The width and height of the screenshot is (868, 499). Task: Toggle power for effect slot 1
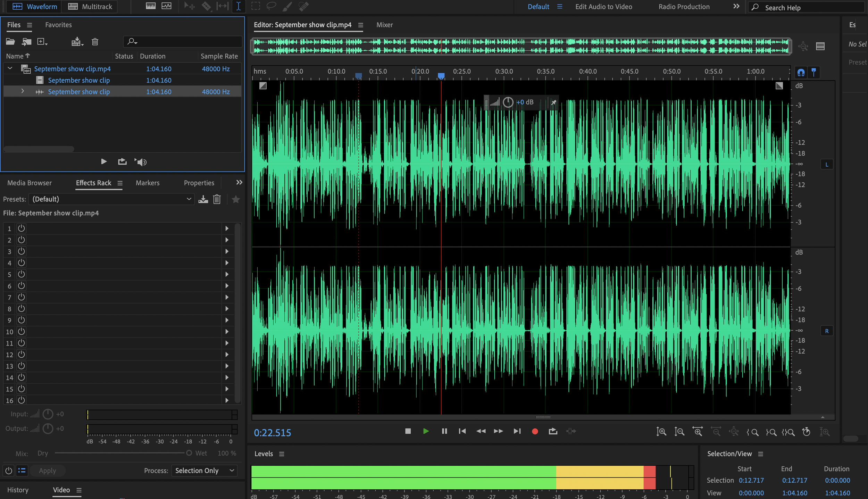[22, 228]
